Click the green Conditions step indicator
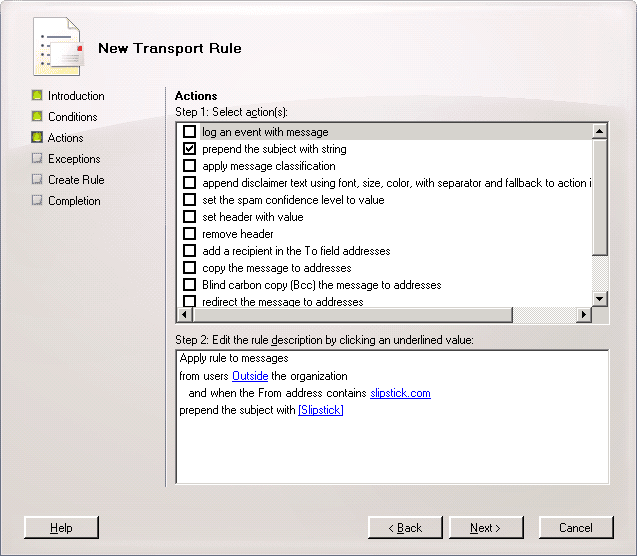The image size is (637, 556). tap(37, 117)
